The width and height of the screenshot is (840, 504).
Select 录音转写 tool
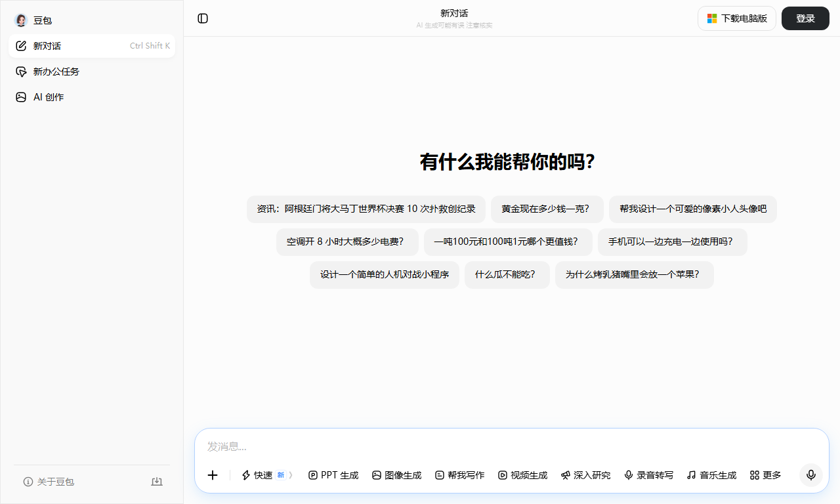click(649, 475)
